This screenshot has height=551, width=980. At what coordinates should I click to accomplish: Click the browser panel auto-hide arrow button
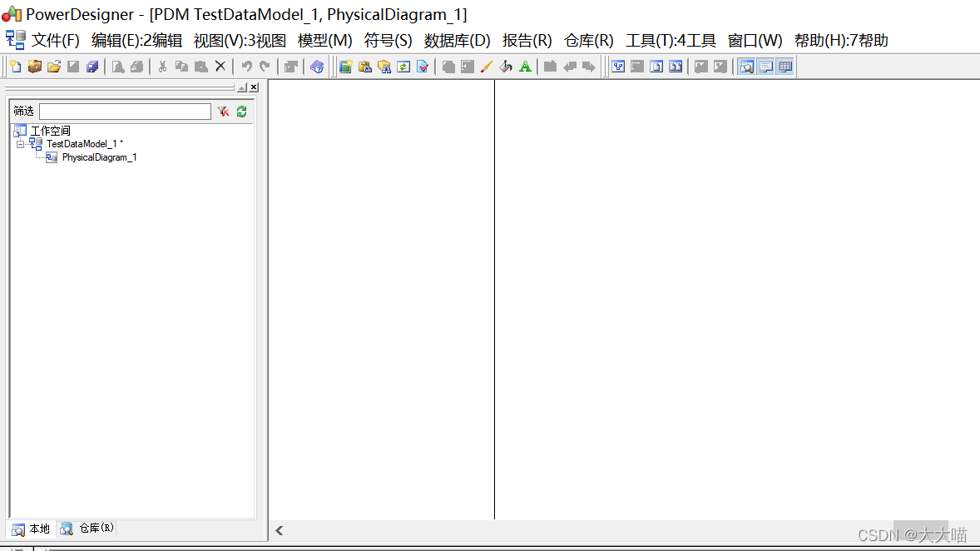click(242, 87)
